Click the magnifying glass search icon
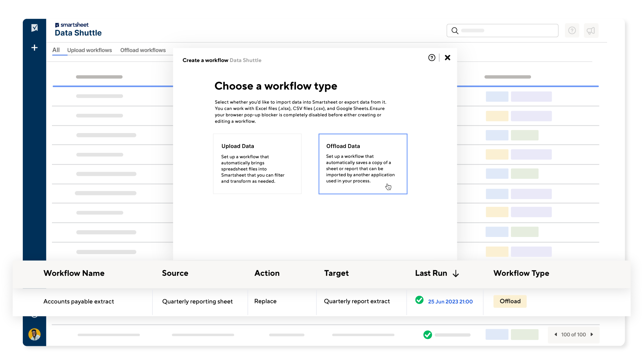Viewport: 644px width, 362px height. coord(455,31)
